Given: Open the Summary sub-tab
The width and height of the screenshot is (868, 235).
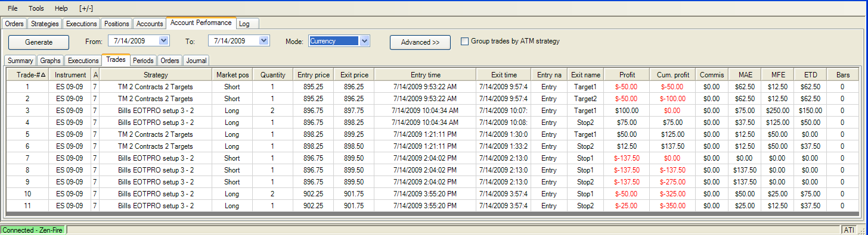Looking at the screenshot, I should point(20,61).
